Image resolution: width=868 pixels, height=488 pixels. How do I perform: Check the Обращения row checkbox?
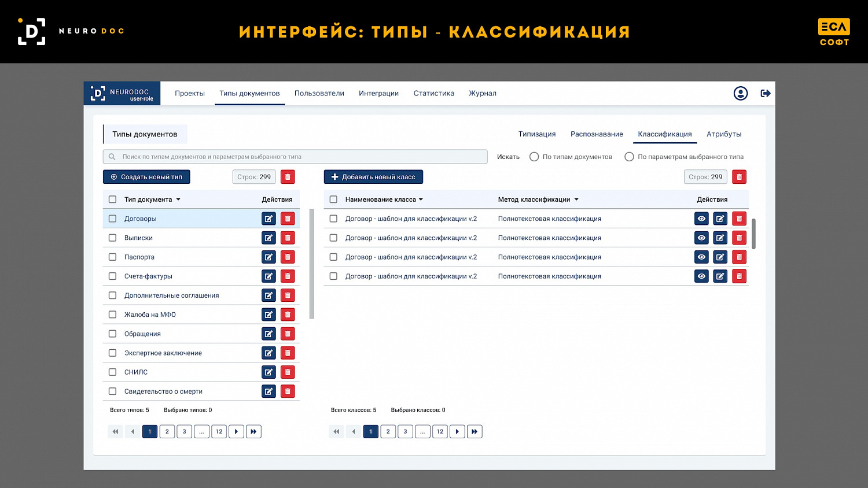coord(112,334)
